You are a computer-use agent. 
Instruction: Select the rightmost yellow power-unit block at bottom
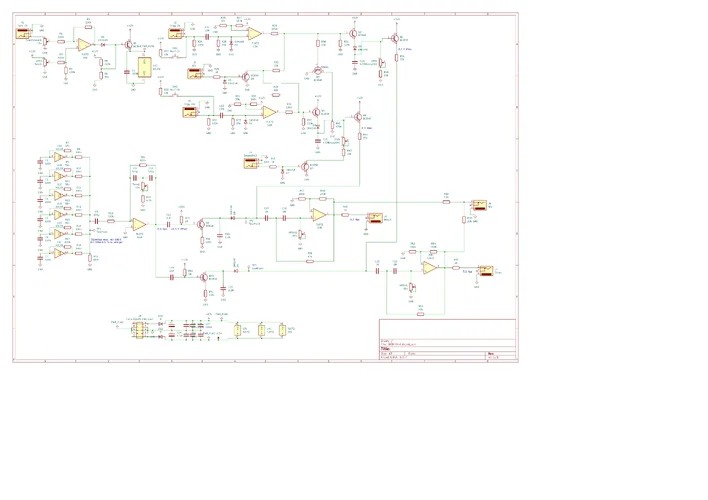[282, 331]
